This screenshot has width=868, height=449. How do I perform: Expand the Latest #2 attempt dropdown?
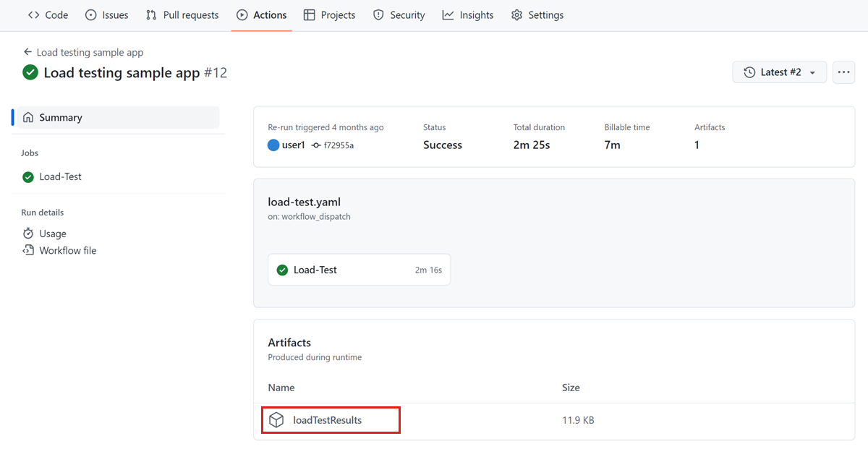(x=780, y=72)
